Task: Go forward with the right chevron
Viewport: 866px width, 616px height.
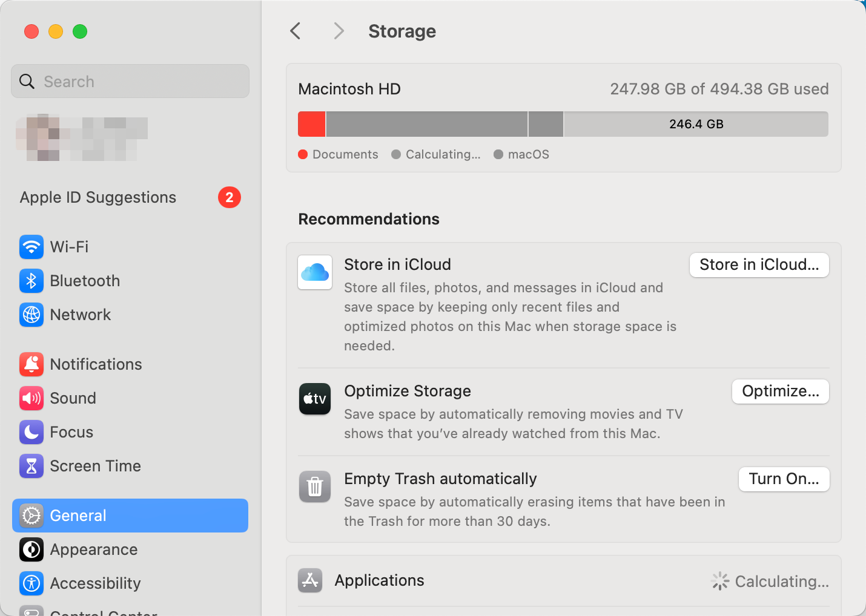Action: tap(339, 31)
